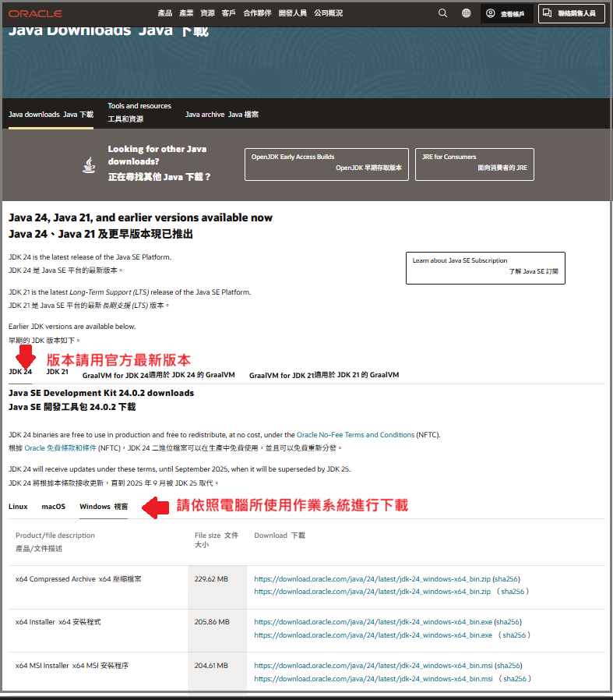Click sha256 link on first msi line
Screen dimensions: 613x700
pos(509,666)
